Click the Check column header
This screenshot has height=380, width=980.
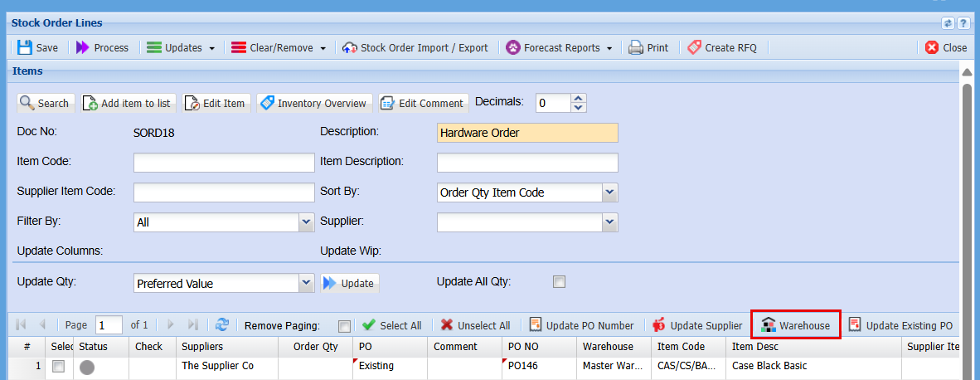153,346
